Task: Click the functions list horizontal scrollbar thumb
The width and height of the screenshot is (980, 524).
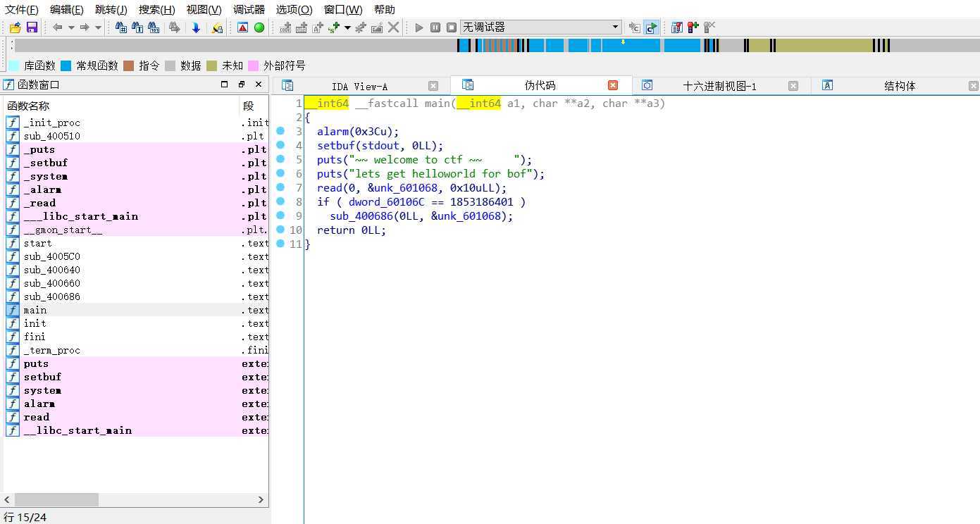Action: [x=56, y=499]
